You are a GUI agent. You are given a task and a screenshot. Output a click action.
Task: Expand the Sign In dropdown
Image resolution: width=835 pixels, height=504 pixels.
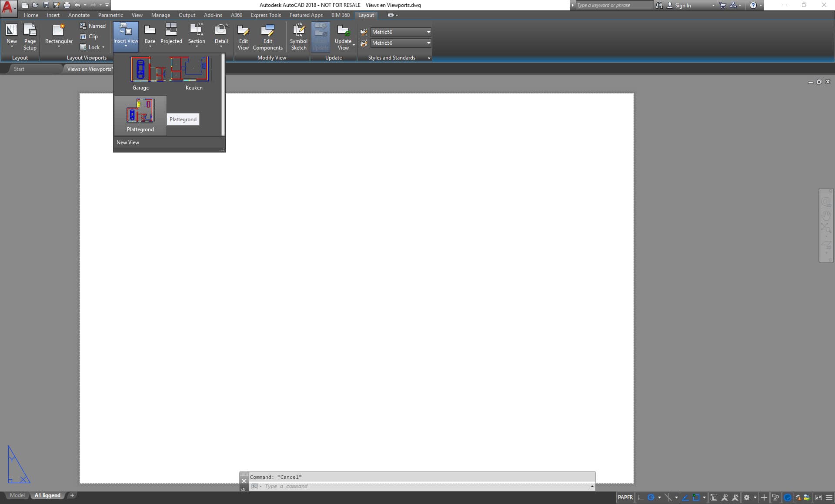click(713, 5)
